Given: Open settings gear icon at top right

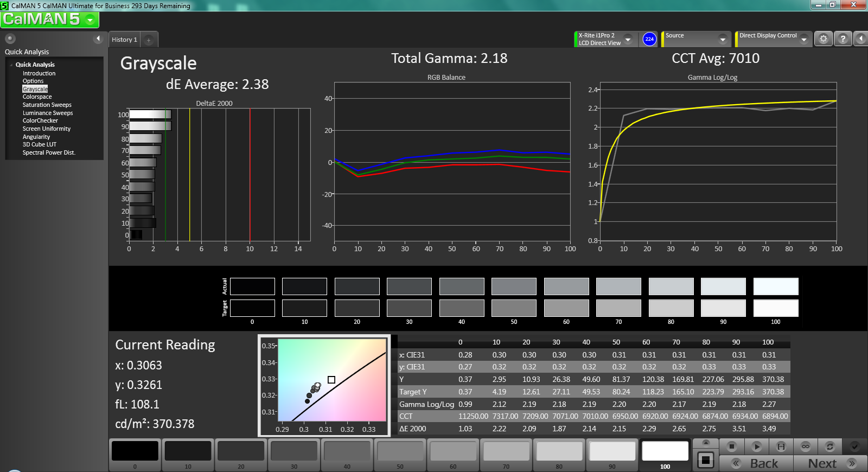Looking at the screenshot, I should 824,39.
